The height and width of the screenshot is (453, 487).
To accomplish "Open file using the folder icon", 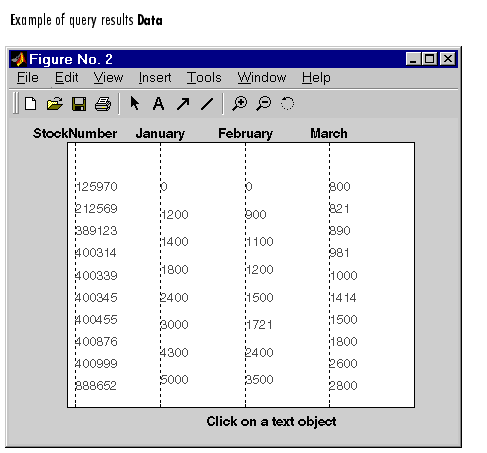I will click(x=55, y=104).
